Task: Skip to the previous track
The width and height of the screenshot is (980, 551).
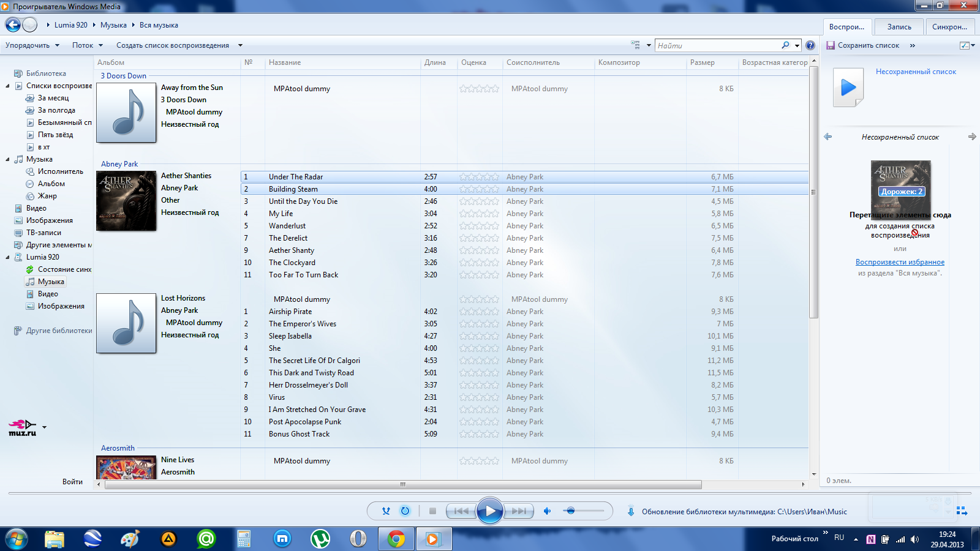Action: pos(461,511)
